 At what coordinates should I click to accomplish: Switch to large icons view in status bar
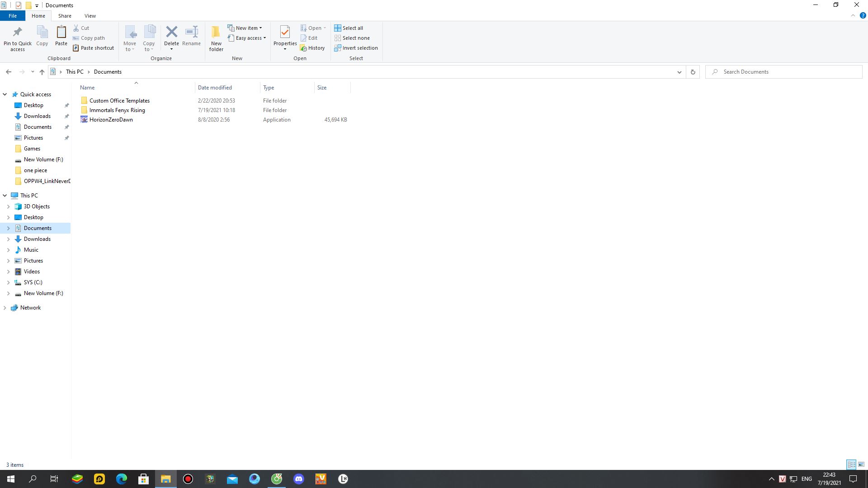861,465
